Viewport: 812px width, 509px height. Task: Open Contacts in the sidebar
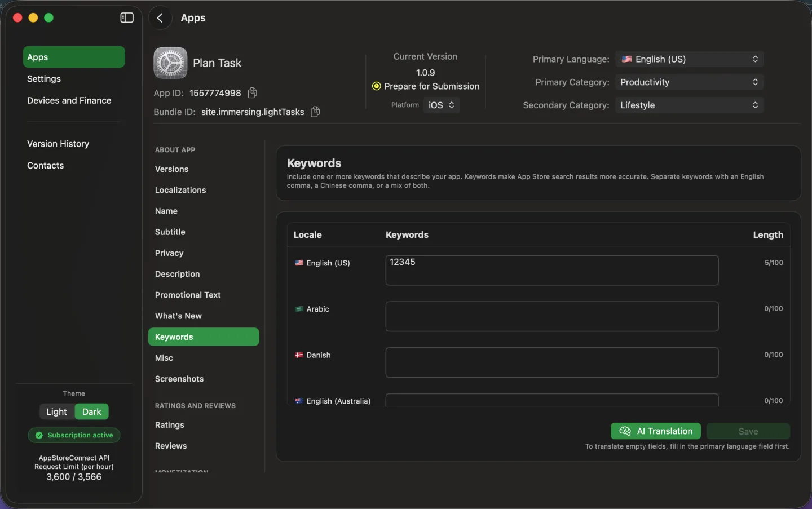click(46, 165)
